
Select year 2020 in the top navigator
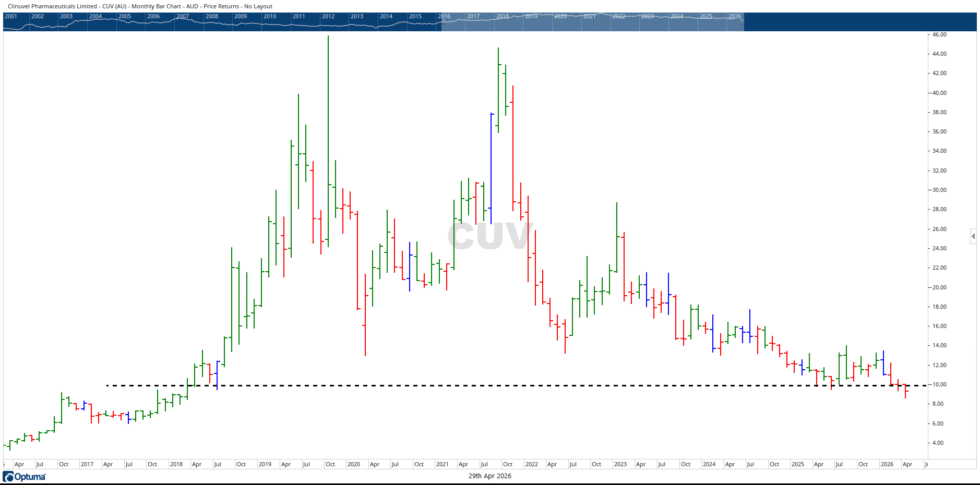click(x=559, y=16)
